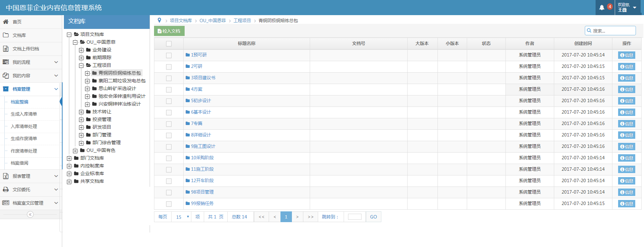Click the 我的流程 icon

pyautogui.click(x=6, y=62)
